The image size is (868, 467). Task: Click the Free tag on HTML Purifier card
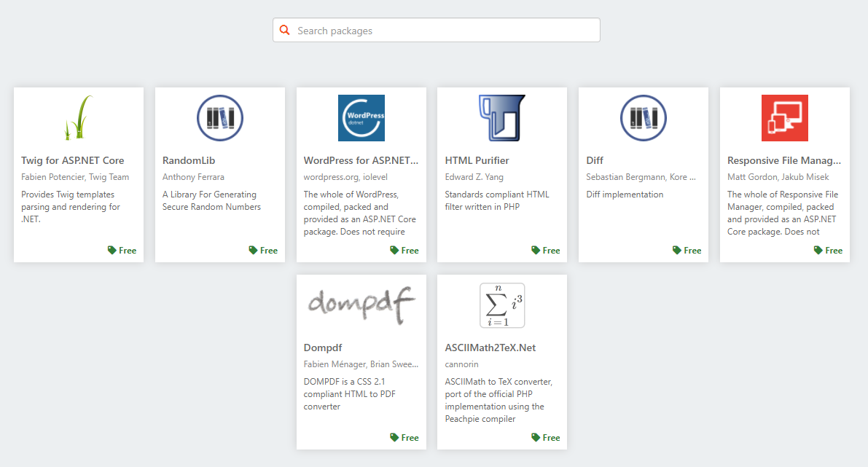(x=545, y=250)
